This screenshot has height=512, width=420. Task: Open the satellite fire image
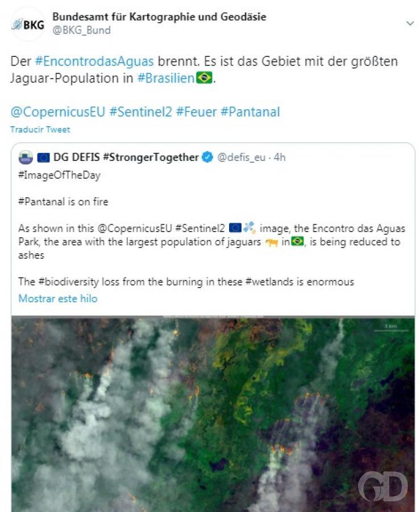[x=213, y=414]
